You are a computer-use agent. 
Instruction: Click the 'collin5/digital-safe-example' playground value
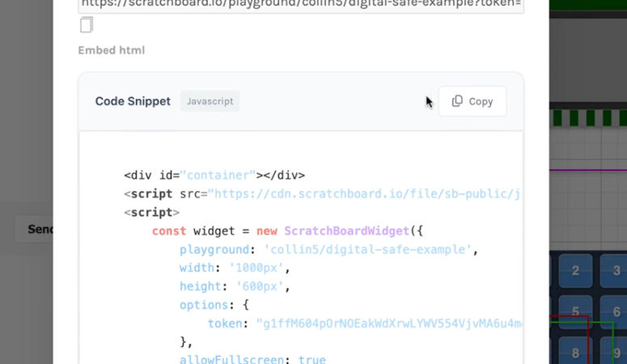(x=368, y=250)
